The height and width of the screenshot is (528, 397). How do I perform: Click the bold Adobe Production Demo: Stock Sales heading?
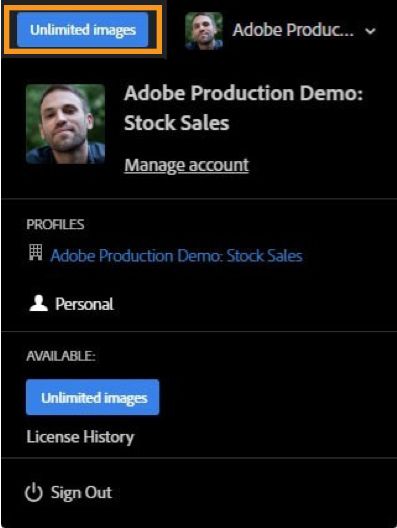[244, 108]
